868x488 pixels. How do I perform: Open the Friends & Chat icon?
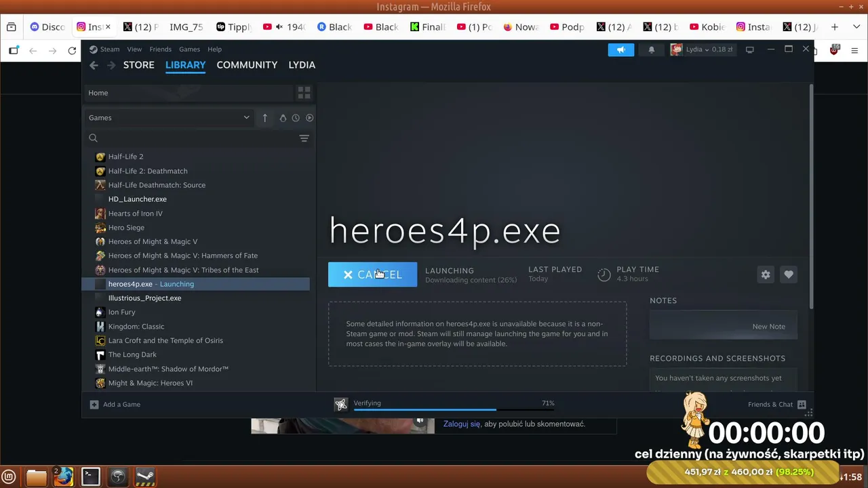click(x=802, y=405)
